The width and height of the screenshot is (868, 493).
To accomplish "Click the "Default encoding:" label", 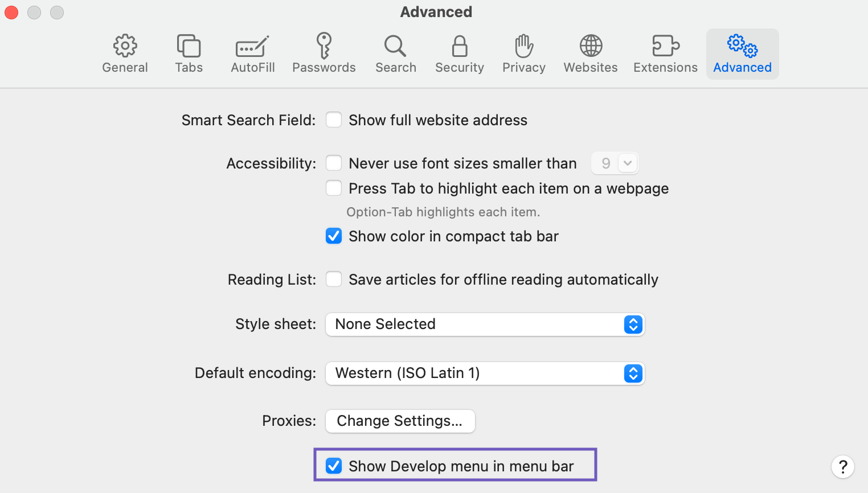I will point(255,373).
